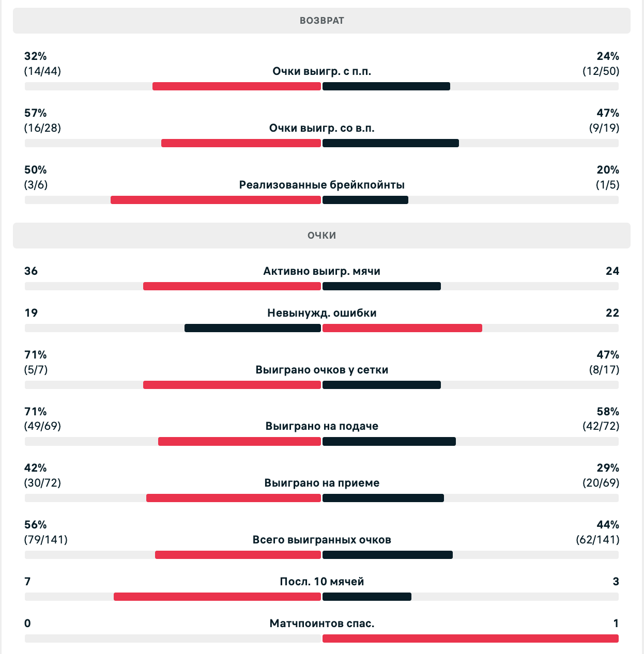This screenshot has height=654, width=644.
Task: Click the red Невынужд. ошибки bar
Action: click(402, 328)
